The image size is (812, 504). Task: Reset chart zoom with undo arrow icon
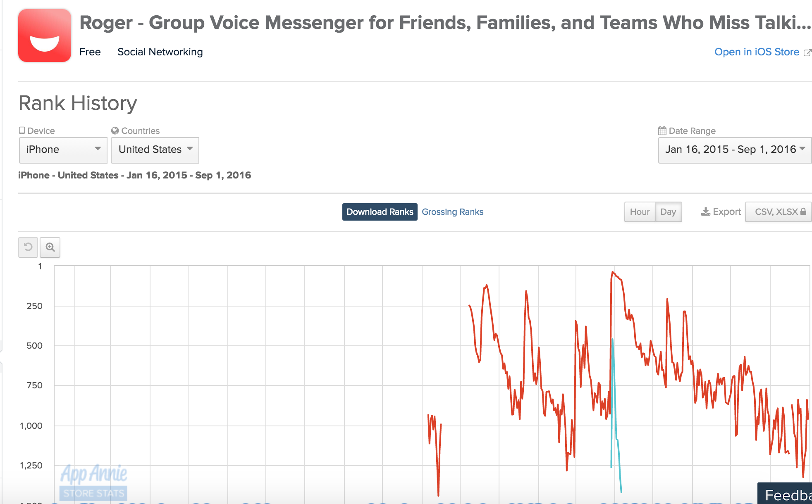pyautogui.click(x=28, y=247)
